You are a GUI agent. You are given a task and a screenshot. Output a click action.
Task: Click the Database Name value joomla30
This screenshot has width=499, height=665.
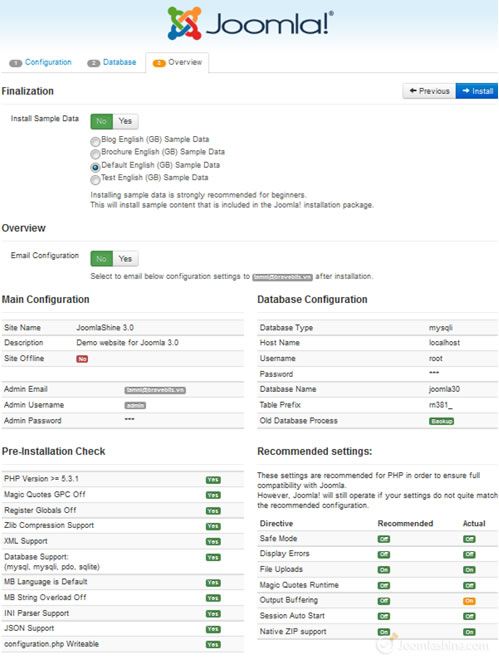click(444, 389)
